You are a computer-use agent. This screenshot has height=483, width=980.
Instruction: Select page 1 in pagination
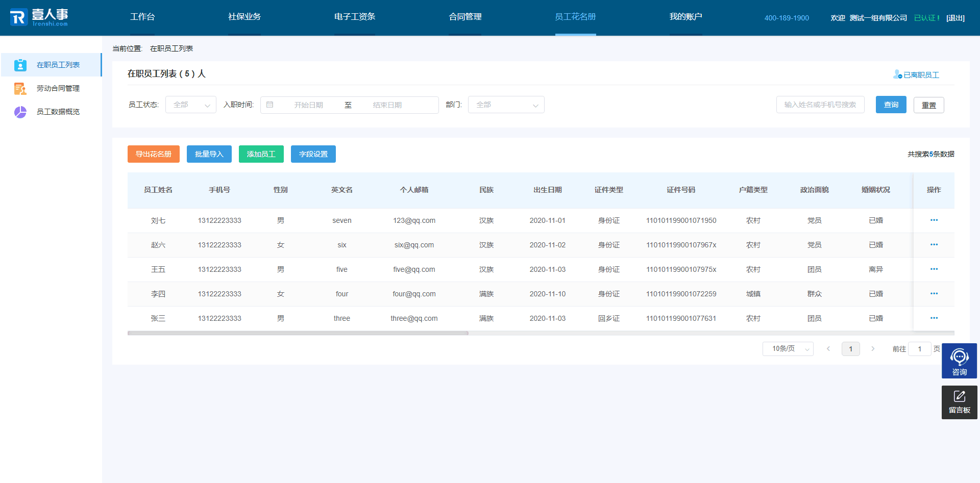pos(851,349)
